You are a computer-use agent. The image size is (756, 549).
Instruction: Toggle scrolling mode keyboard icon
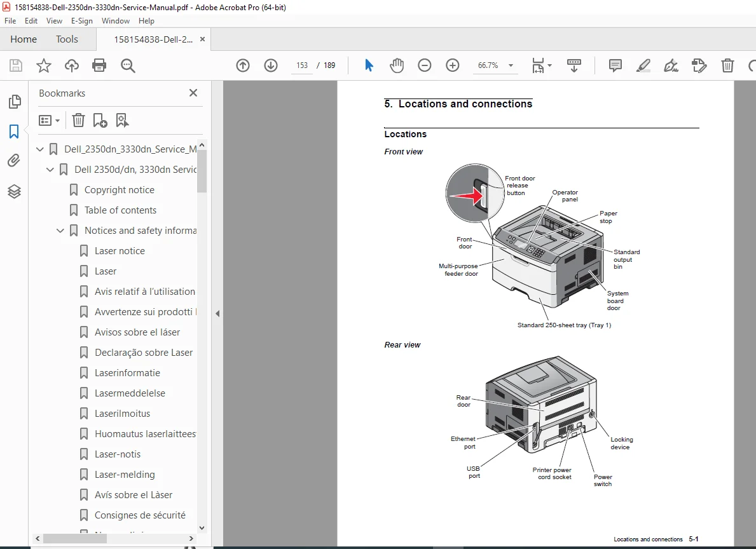click(x=574, y=65)
